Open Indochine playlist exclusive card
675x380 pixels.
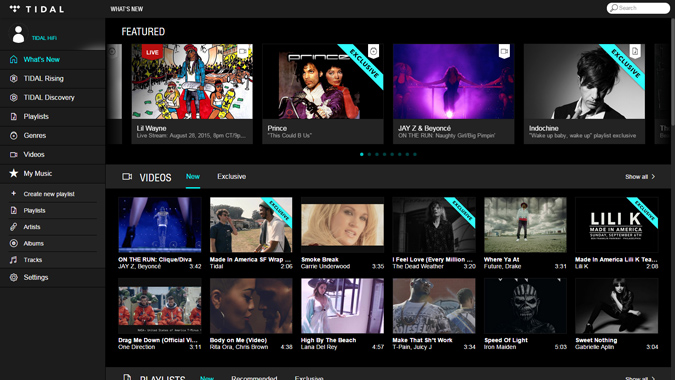click(x=584, y=94)
